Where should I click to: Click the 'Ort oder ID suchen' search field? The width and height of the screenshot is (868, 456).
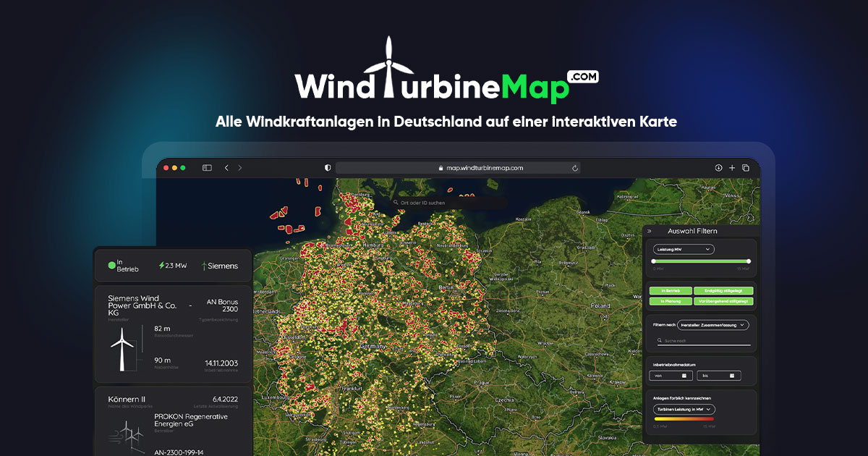coord(449,203)
